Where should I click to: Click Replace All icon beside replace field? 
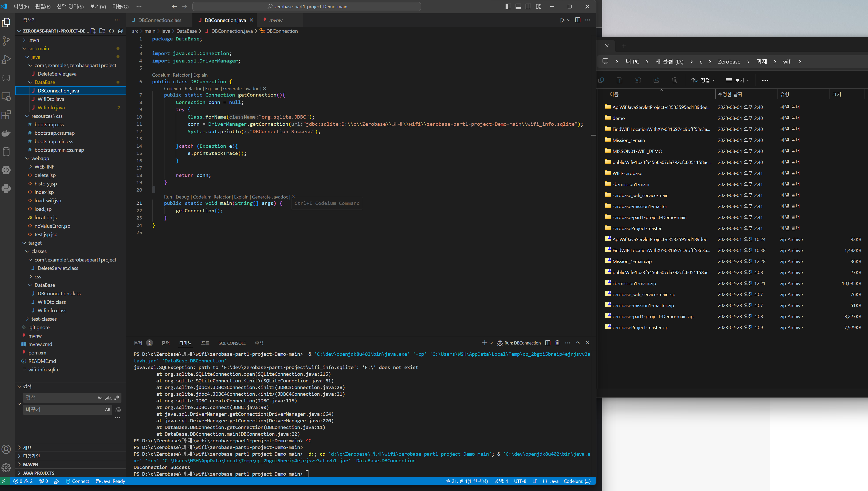[118, 410]
